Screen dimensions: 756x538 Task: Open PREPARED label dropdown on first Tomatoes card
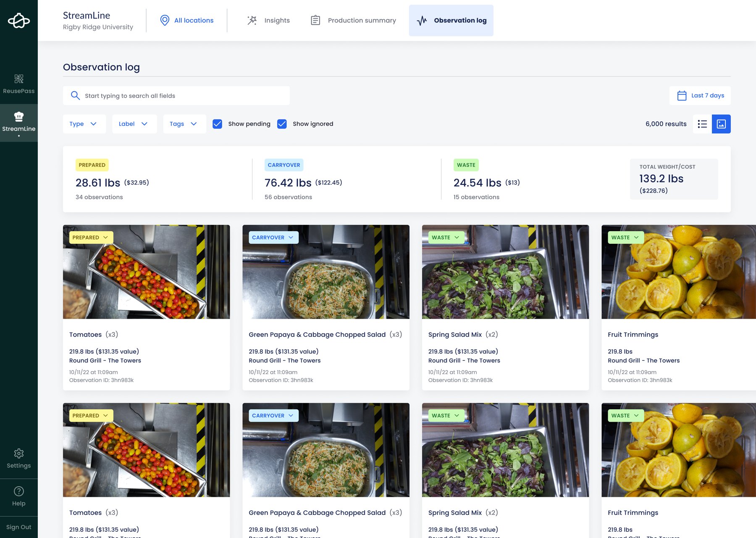point(91,237)
